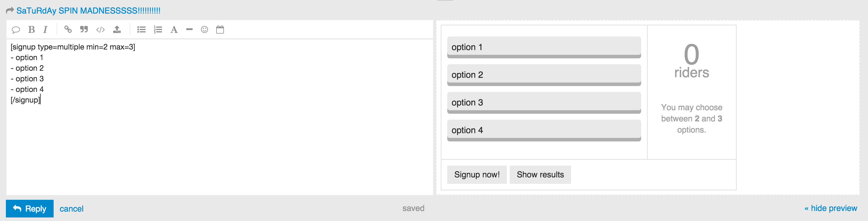The image size is (868, 221).
Task: Toggle italic formatting
Action: coord(45,30)
